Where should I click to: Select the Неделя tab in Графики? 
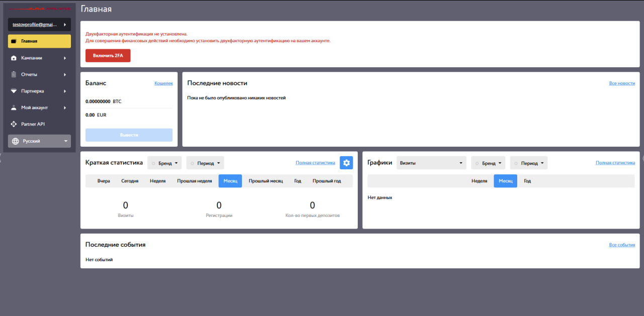[479, 181]
